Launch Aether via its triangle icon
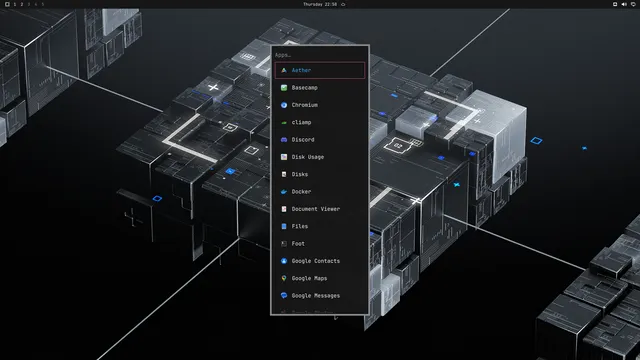640x360 pixels. tap(284, 70)
